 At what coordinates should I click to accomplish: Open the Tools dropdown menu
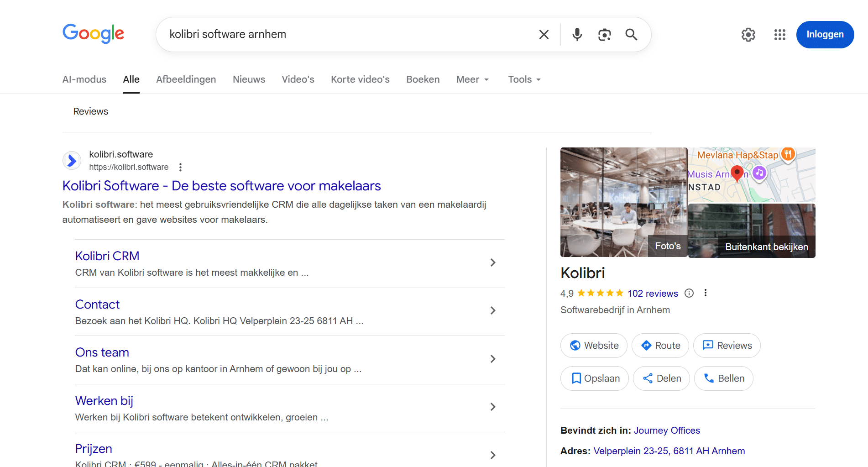[x=524, y=79]
